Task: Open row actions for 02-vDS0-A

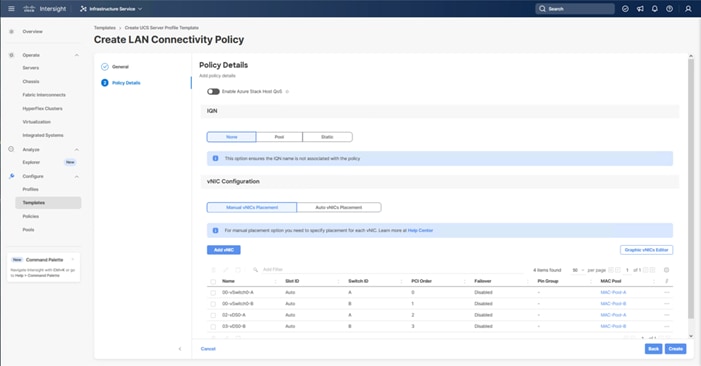Action: (667, 315)
